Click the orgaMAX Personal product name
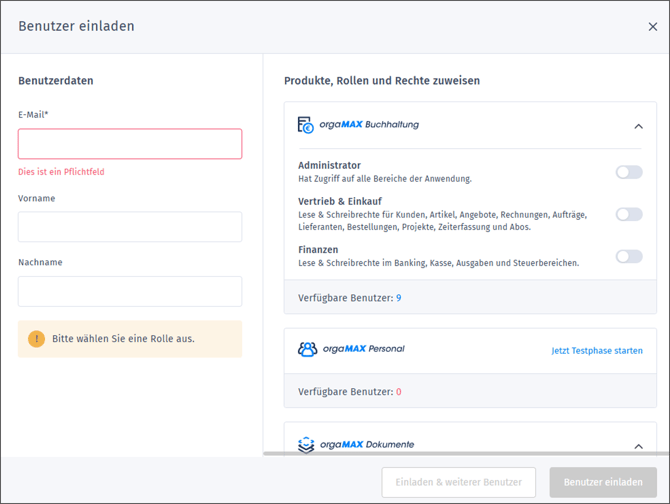The image size is (670, 504). (364, 349)
